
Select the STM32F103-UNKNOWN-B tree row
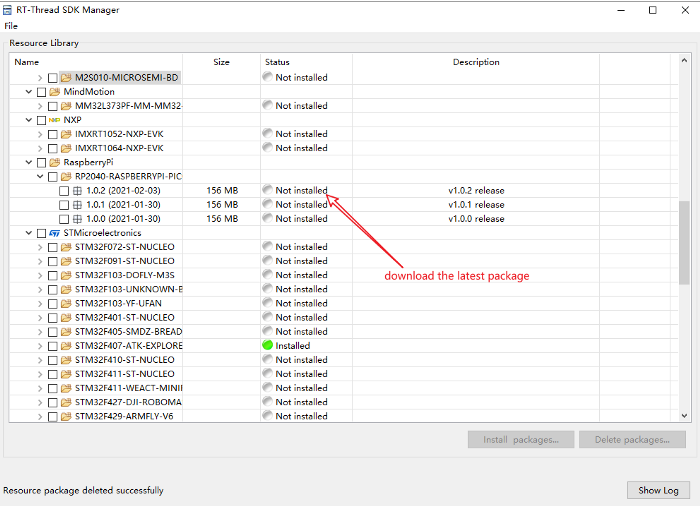coord(343,289)
